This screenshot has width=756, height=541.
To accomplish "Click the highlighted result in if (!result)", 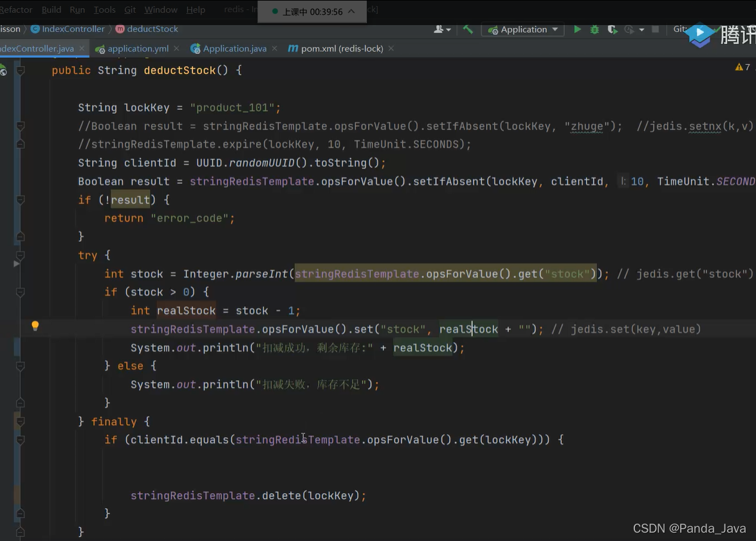I will 130,200.
